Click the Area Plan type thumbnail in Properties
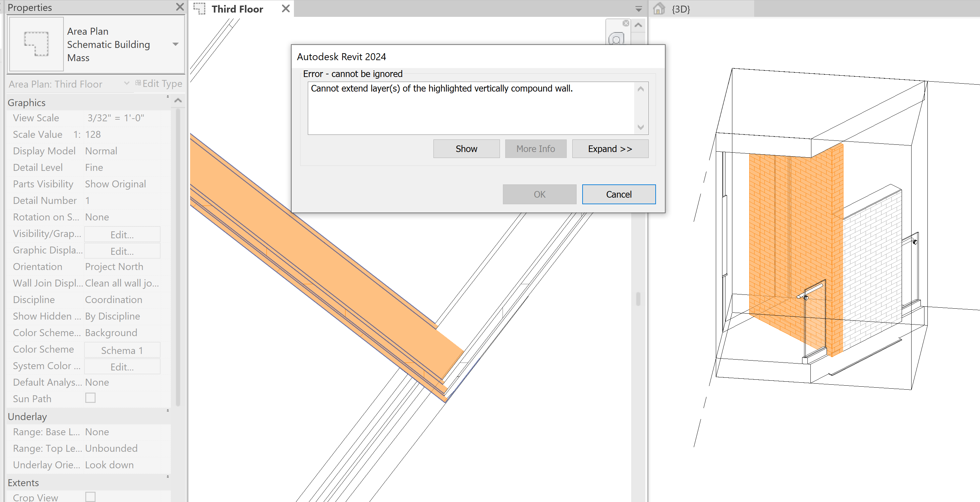 tap(36, 44)
